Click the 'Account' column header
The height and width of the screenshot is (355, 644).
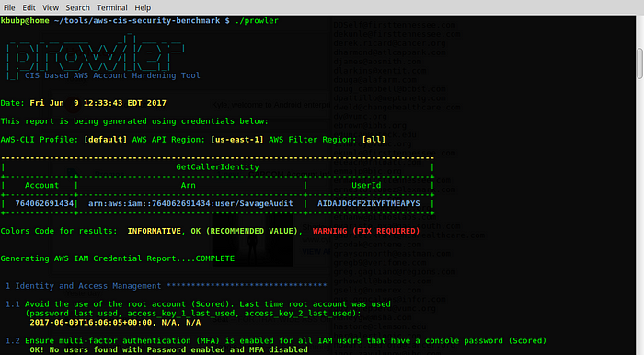coord(41,185)
